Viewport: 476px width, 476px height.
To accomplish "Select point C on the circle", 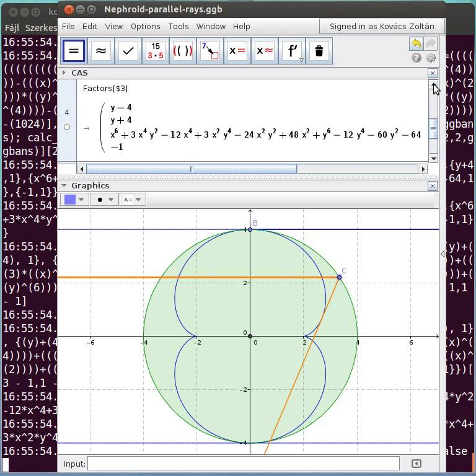I will 339,277.
